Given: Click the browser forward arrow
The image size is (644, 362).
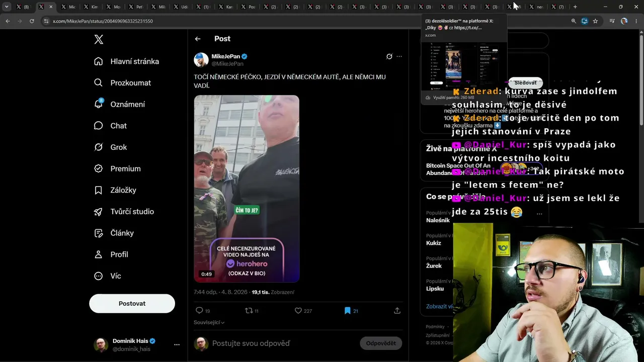Looking at the screenshot, I should coord(20,21).
